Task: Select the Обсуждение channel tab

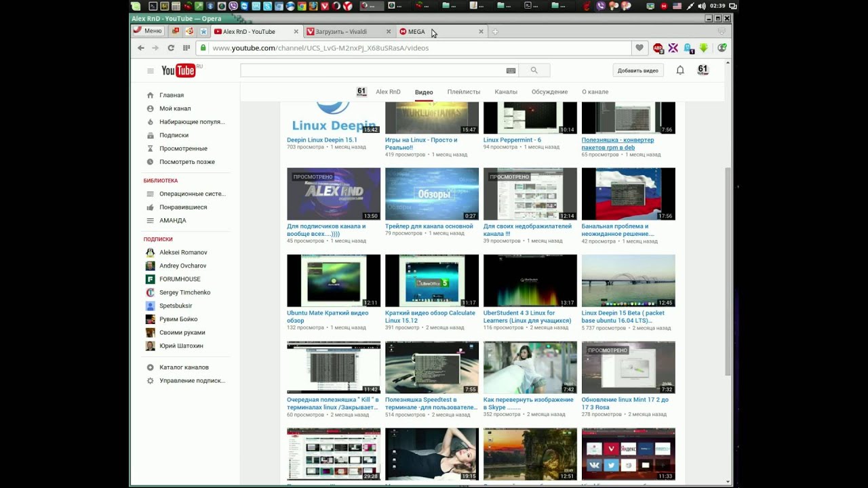Action: tap(549, 92)
